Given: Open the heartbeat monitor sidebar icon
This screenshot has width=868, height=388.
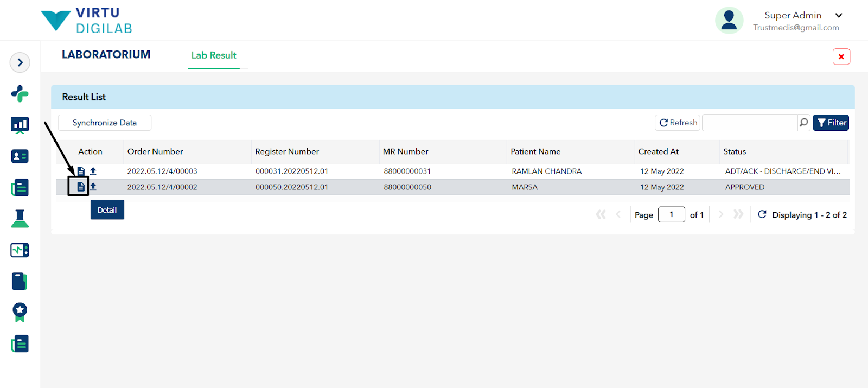Looking at the screenshot, I should (x=20, y=250).
